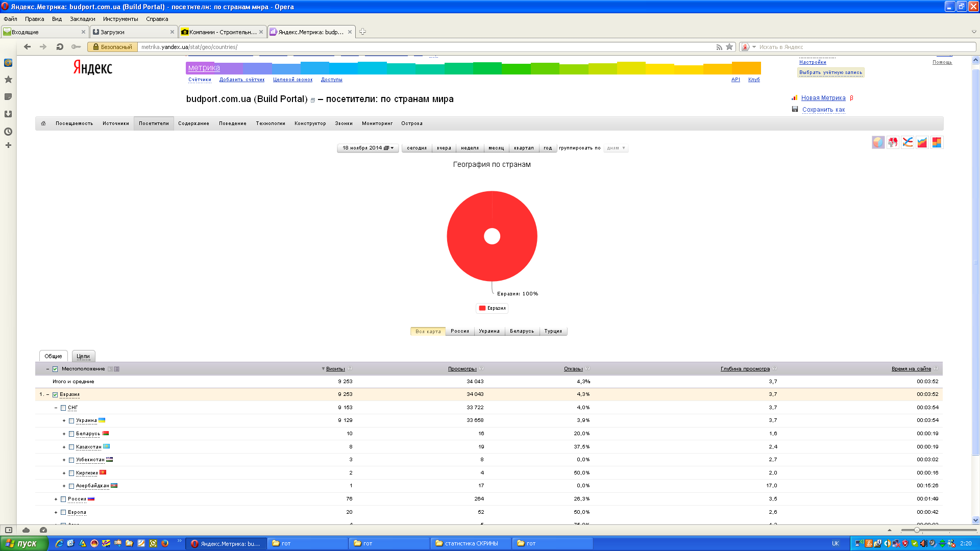Add a panel with sidebar plus icon
980x551 pixels.
(8, 145)
